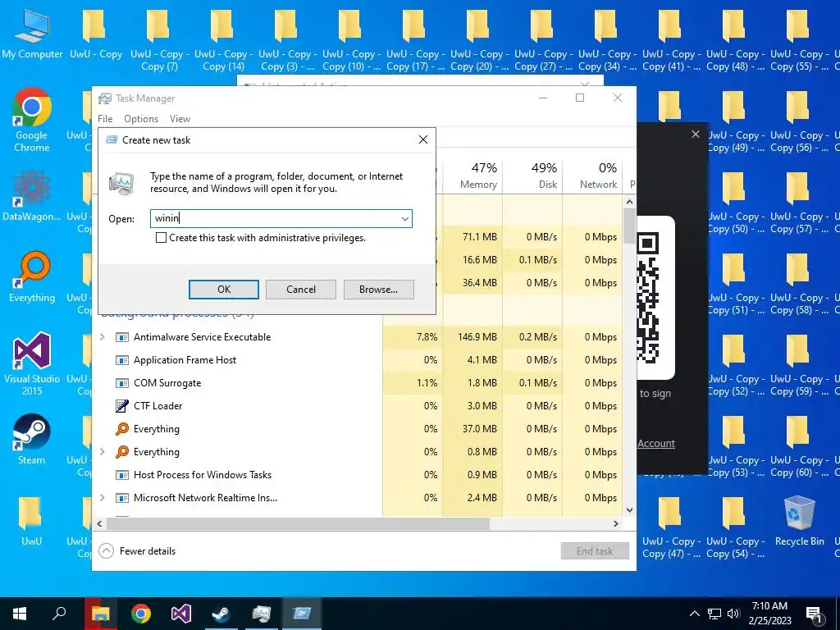Open the DataWagon desktop shortcut
The height and width of the screenshot is (630, 840).
(x=32, y=195)
